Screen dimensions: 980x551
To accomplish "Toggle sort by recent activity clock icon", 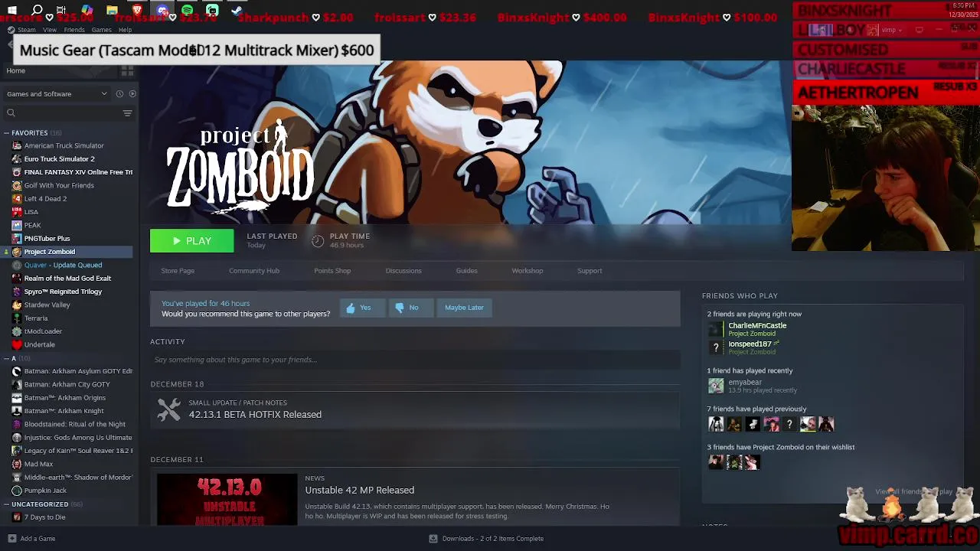I will 119,94.
